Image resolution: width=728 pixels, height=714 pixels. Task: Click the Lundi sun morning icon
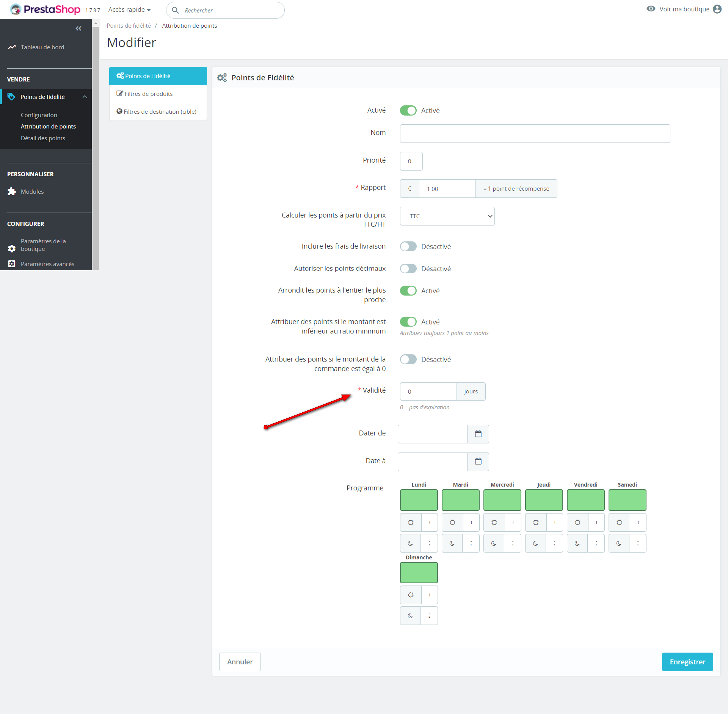pos(411,522)
